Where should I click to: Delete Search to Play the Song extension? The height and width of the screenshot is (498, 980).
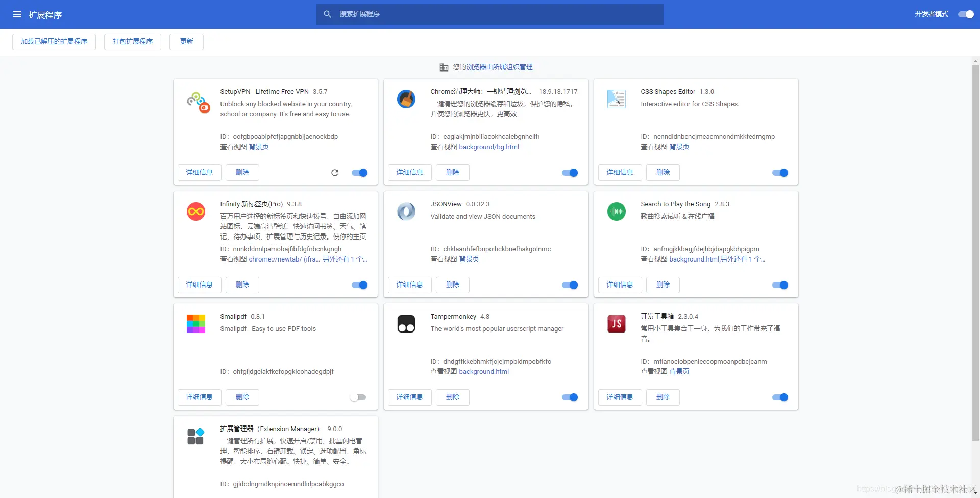click(x=663, y=285)
